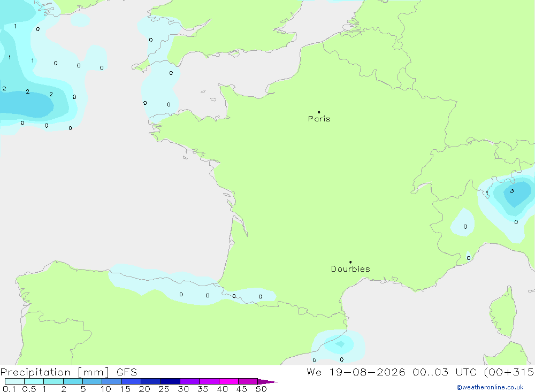The width and height of the screenshot is (535, 392).
Task: Pick the 20–25 mm legend color swatch
Action: [x=151, y=381]
